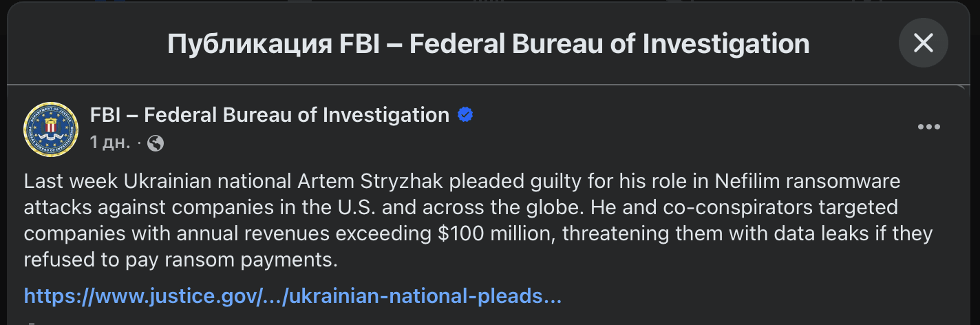Viewport: 980px width, 325px height.
Task: Open the three-dot post options menu
Action: 928,127
